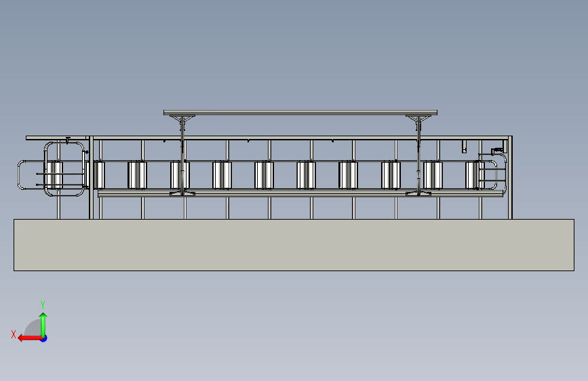
Task: Click the green "Y" label of the triad
Action: [x=43, y=304]
